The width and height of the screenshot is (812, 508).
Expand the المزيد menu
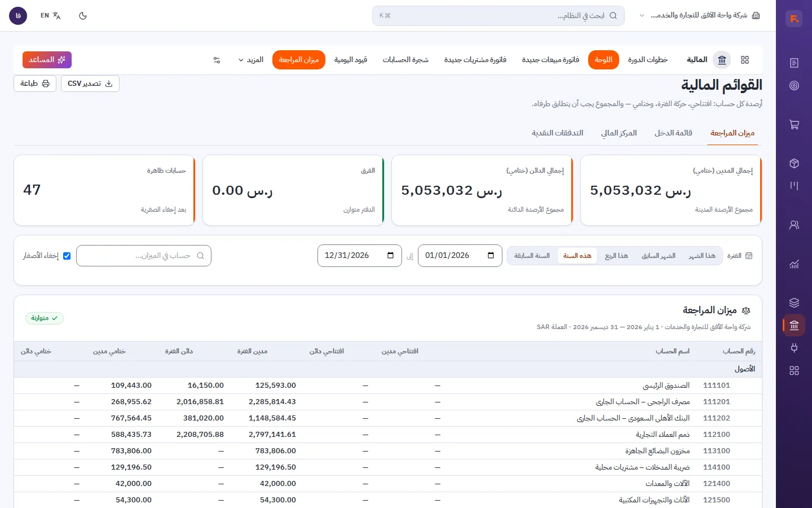(x=251, y=60)
